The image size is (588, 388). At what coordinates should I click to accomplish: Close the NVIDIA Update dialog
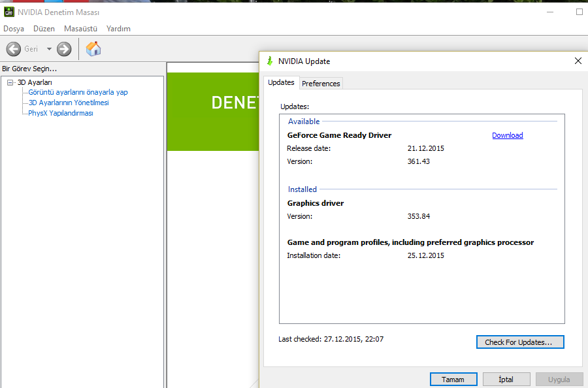(x=578, y=61)
